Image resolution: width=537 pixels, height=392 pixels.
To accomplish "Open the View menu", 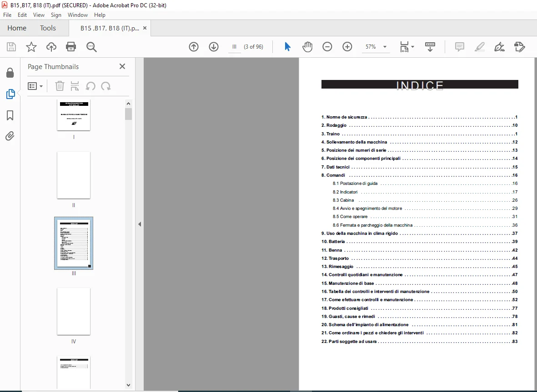I will coord(39,15).
